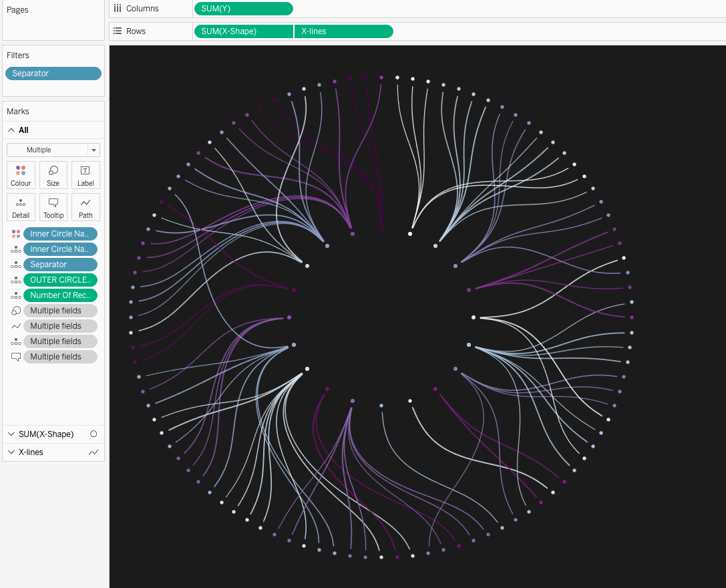
Task: Click tooltip icon beside last Multiple fields pill
Action: [16, 357]
